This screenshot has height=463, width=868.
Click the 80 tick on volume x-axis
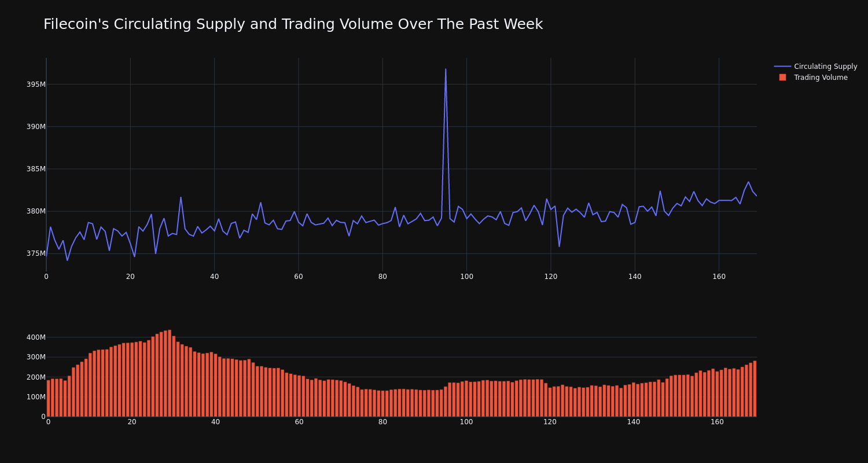(x=382, y=422)
